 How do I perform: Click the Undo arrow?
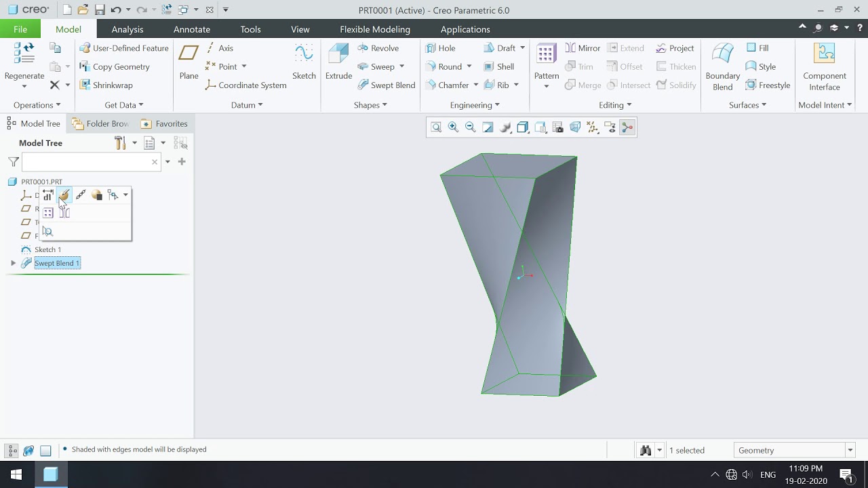pos(116,10)
